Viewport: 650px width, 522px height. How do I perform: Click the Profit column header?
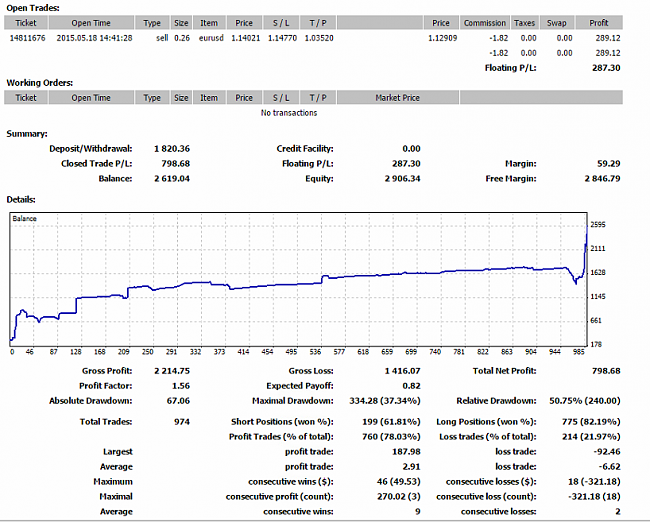coord(599,23)
